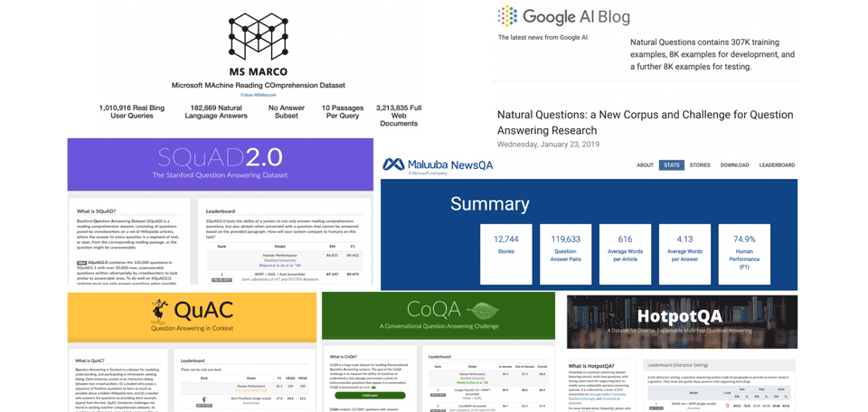
Task: Click the MS MARCO cube network logo
Action: tap(258, 37)
